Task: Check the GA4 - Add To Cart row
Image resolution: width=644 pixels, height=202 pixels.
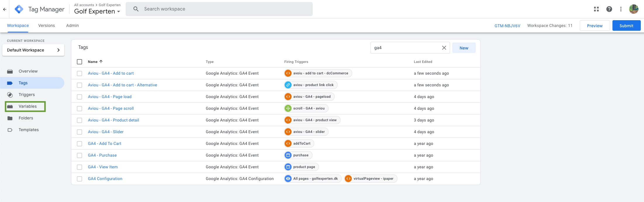Action: pyautogui.click(x=79, y=144)
